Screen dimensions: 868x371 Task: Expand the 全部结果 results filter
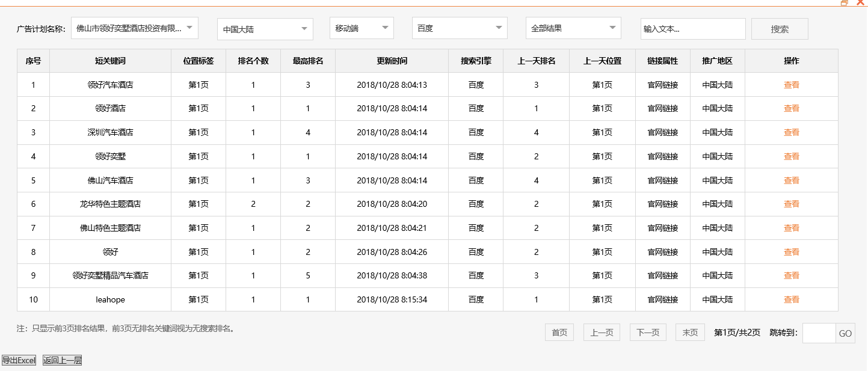[573, 28]
